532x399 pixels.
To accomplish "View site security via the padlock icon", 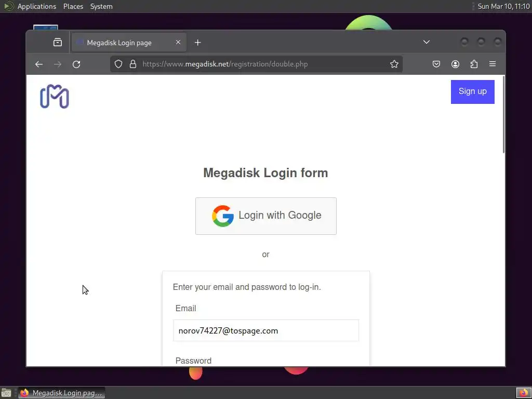I will tap(133, 64).
